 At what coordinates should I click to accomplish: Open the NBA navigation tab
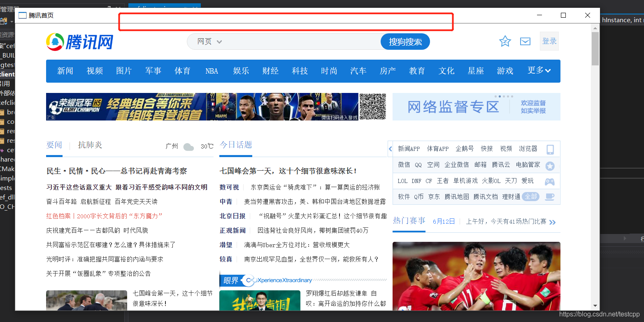point(212,71)
